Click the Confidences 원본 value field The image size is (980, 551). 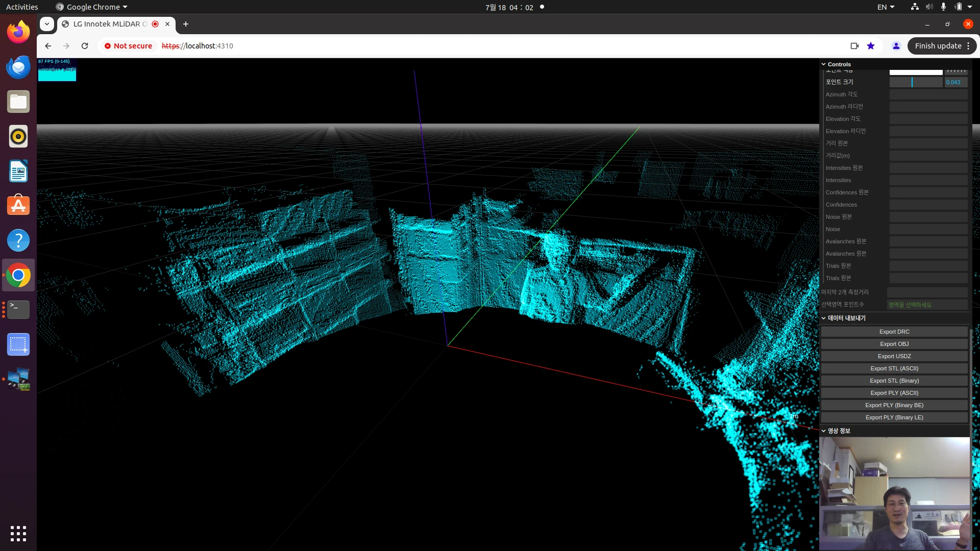click(928, 192)
